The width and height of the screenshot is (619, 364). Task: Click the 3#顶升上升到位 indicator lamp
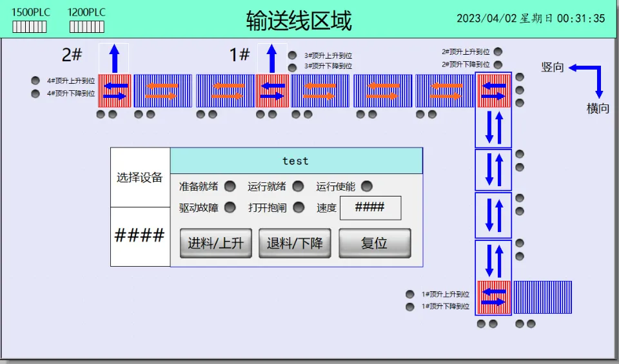(x=292, y=55)
